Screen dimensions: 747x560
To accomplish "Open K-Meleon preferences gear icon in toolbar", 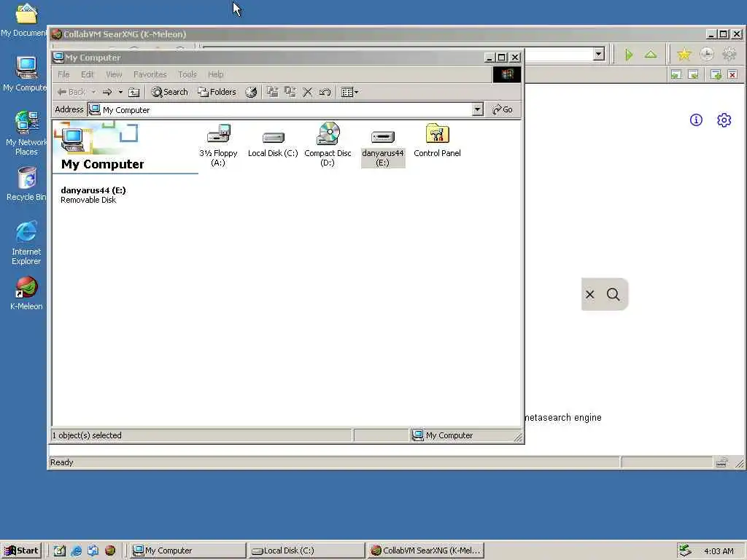I will coord(729,55).
